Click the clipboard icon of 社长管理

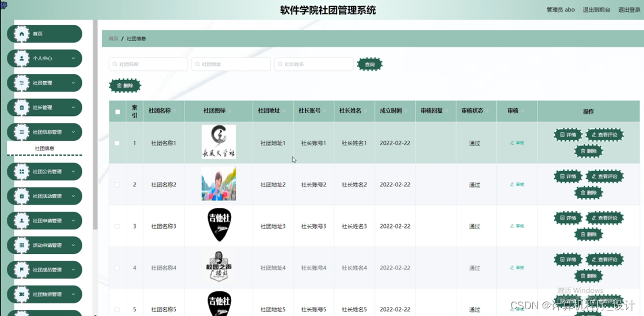pos(21,108)
